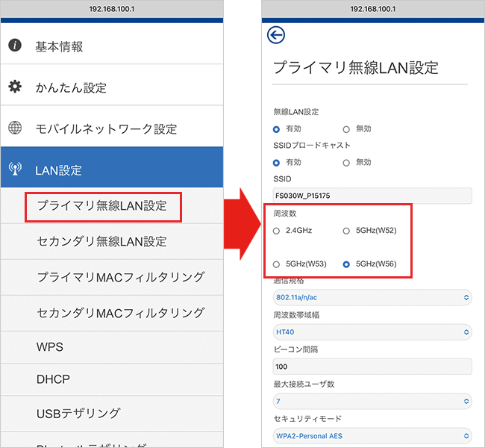Click the globe icon for モバイルネットワーク設定
The width and height of the screenshot is (485, 448).
pos(15,128)
